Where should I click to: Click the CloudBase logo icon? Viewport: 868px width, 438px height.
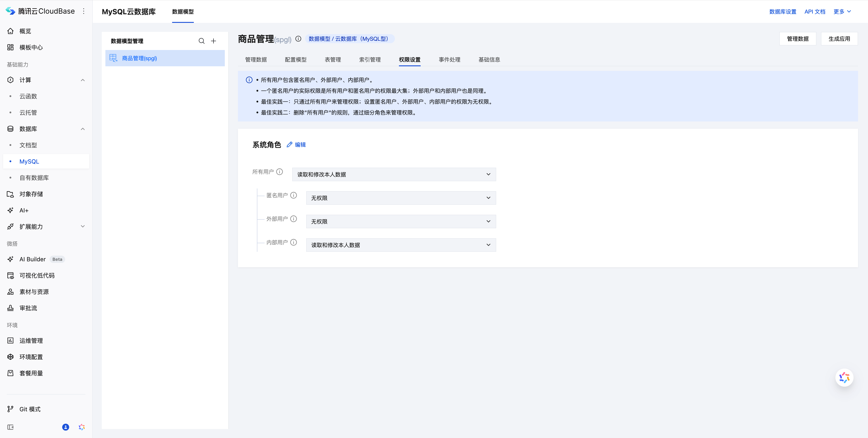click(x=10, y=11)
